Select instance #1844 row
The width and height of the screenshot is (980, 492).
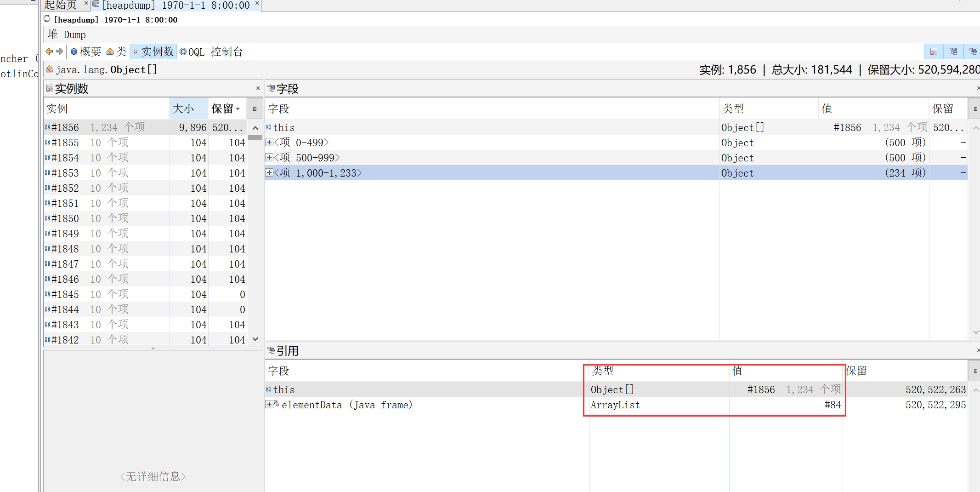[145, 309]
